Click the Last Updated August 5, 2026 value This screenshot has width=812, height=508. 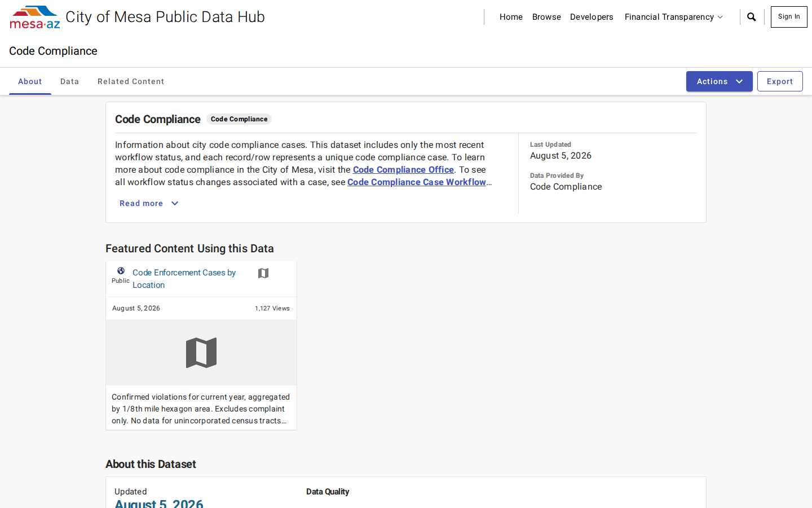pyautogui.click(x=561, y=156)
